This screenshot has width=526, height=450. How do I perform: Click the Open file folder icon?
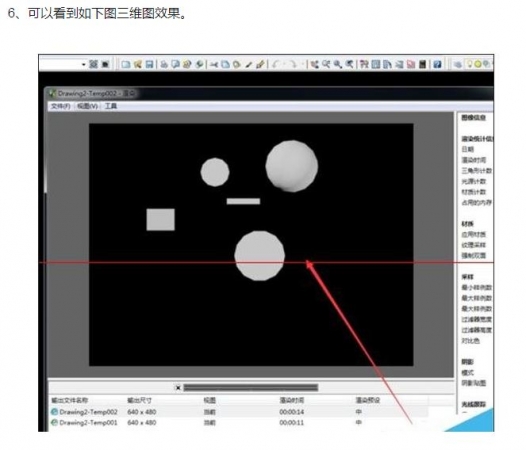coord(138,64)
